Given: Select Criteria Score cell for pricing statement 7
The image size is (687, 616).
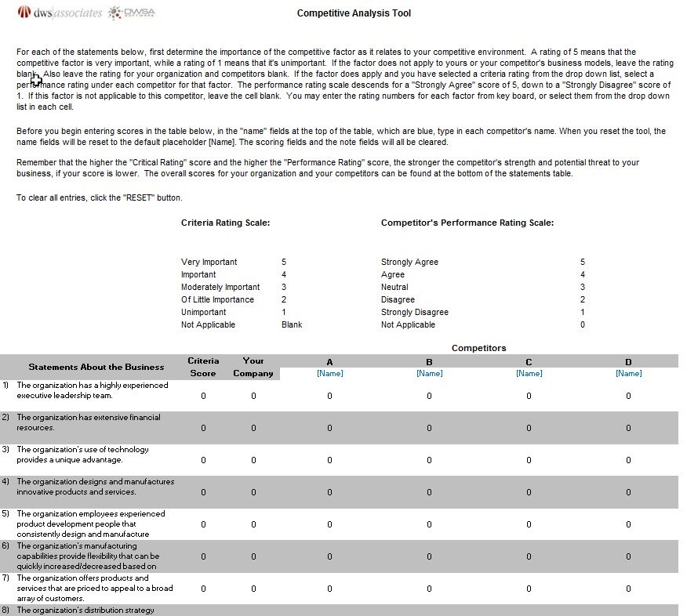Looking at the screenshot, I should click(x=203, y=589).
